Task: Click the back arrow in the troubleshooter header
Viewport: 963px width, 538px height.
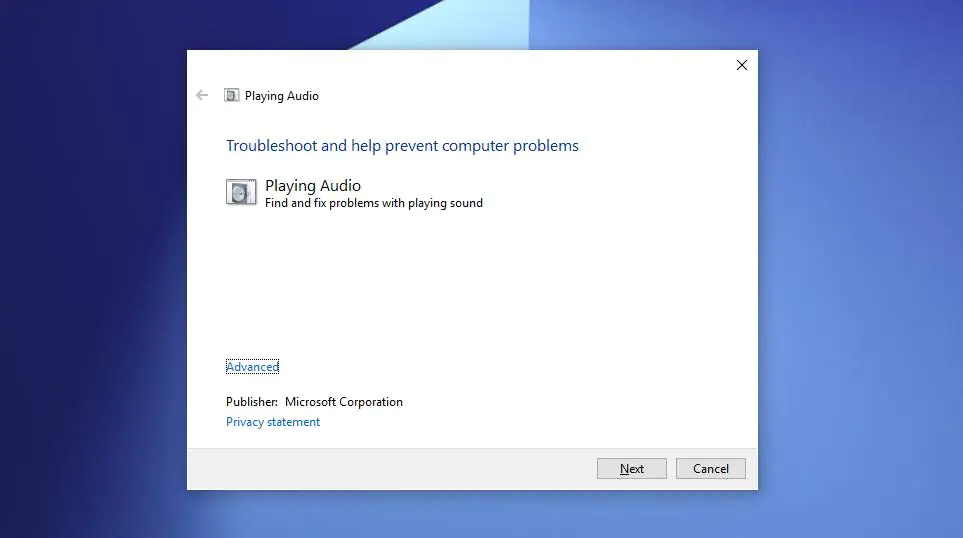Action: 202,95
